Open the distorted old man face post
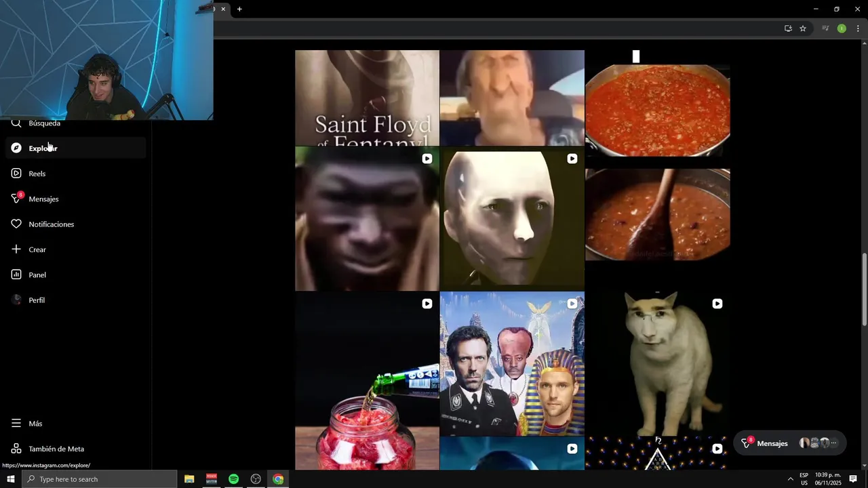The width and height of the screenshot is (868, 488). (512, 98)
